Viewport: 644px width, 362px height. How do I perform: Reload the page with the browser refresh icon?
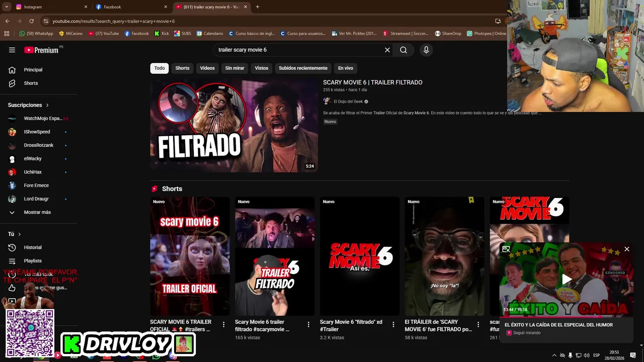coord(31,21)
